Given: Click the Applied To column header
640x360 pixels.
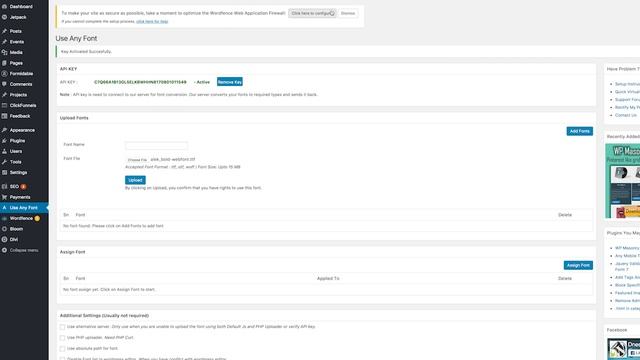Looking at the screenshot, I should click(x=328, y=278).
